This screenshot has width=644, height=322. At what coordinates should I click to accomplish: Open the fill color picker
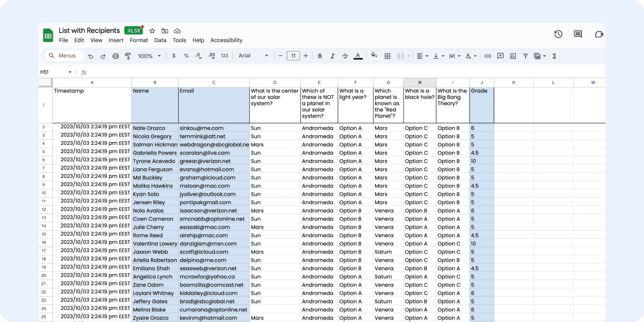tap(374, 56)
